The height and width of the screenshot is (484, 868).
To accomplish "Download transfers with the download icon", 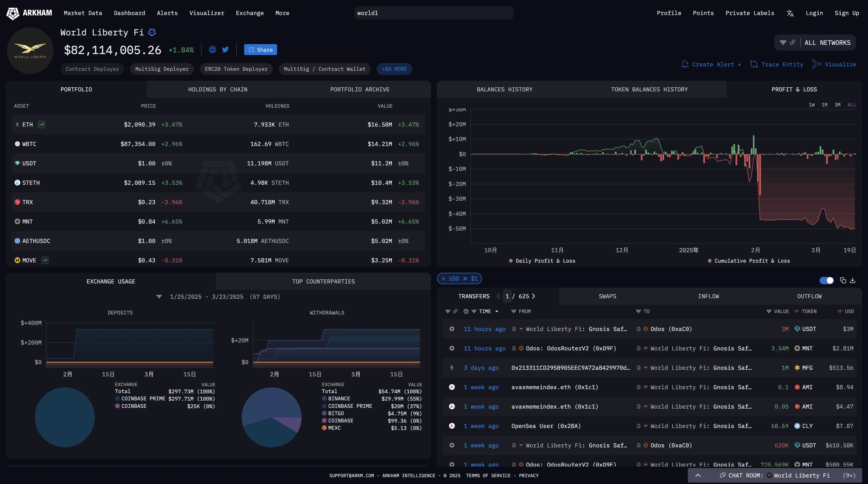I will (x=852, y=280).
